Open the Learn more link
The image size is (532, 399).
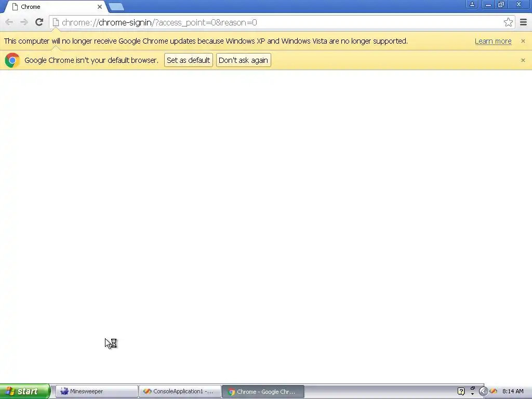tap(493, 41)
